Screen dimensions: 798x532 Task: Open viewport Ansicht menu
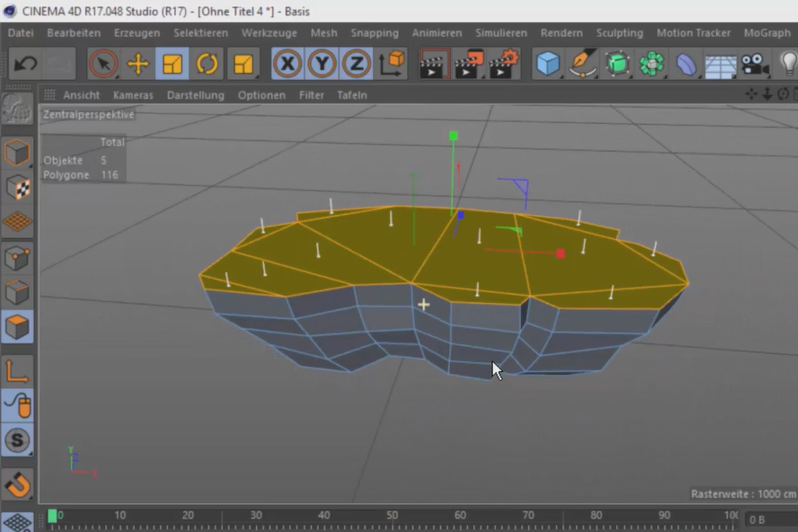click(82, 95)
